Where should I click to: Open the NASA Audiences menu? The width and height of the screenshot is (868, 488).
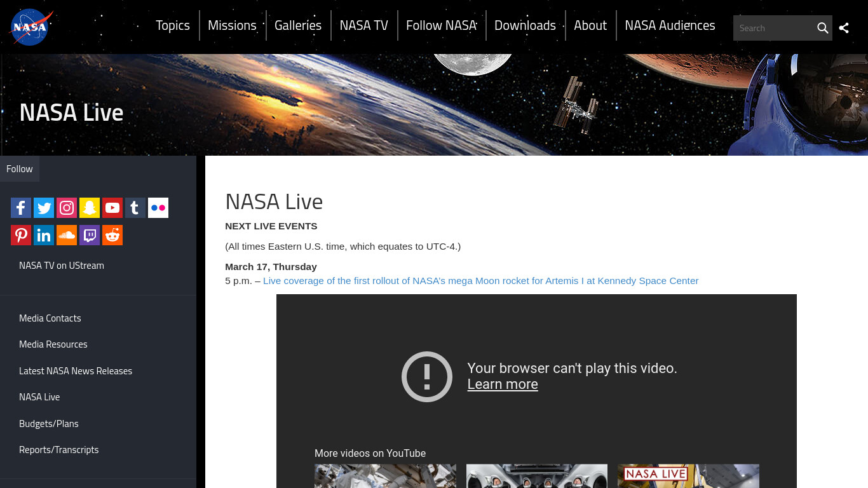[x=670, y=25]
